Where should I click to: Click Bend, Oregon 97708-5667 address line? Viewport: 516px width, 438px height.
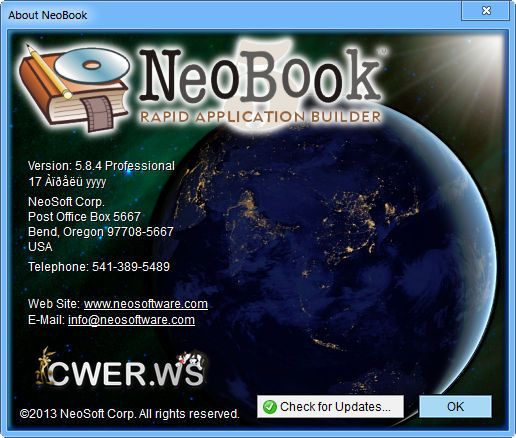(x=101, y=232)
